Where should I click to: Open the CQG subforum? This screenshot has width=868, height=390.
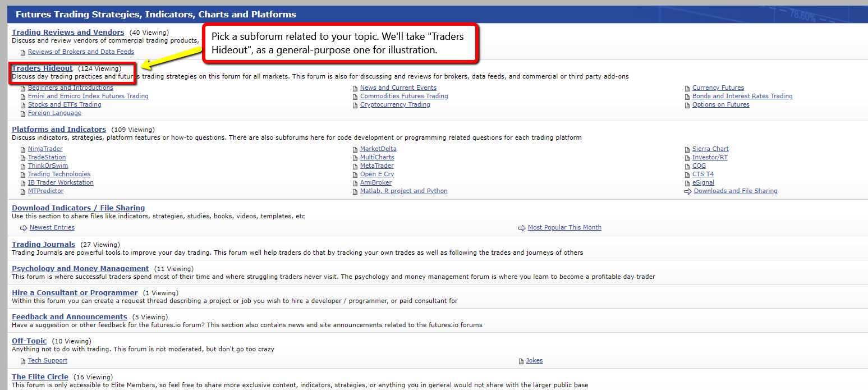tap(699, 166)
